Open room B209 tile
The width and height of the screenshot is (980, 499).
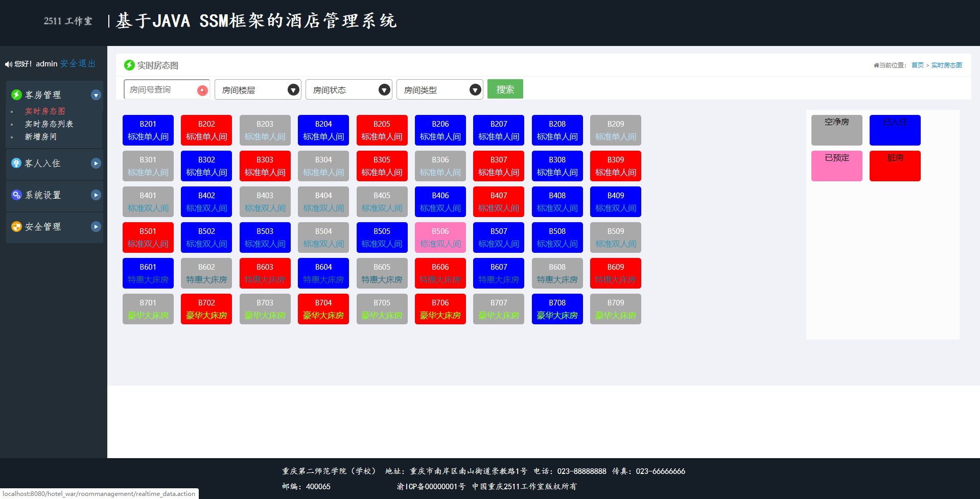click(x=616, y=130)
